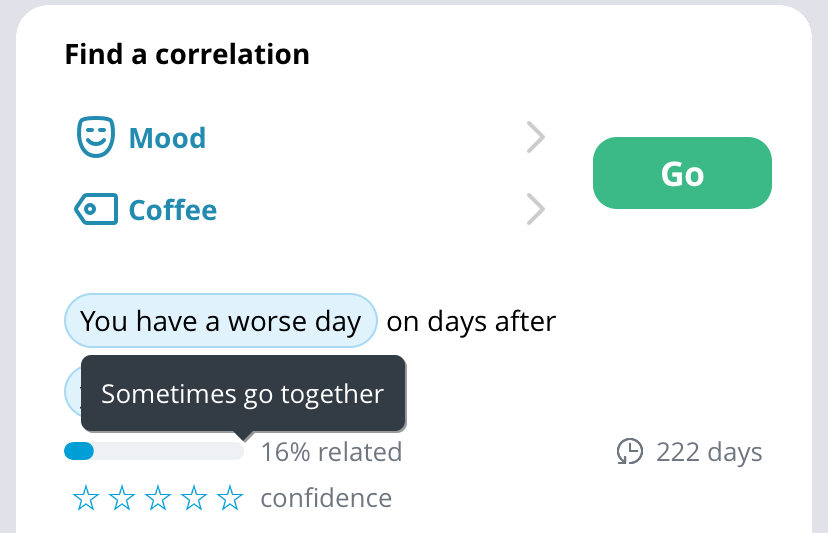This screenshot has height=533, width=828.
Task: Click the '16% related' text
Action: point(332,452)
